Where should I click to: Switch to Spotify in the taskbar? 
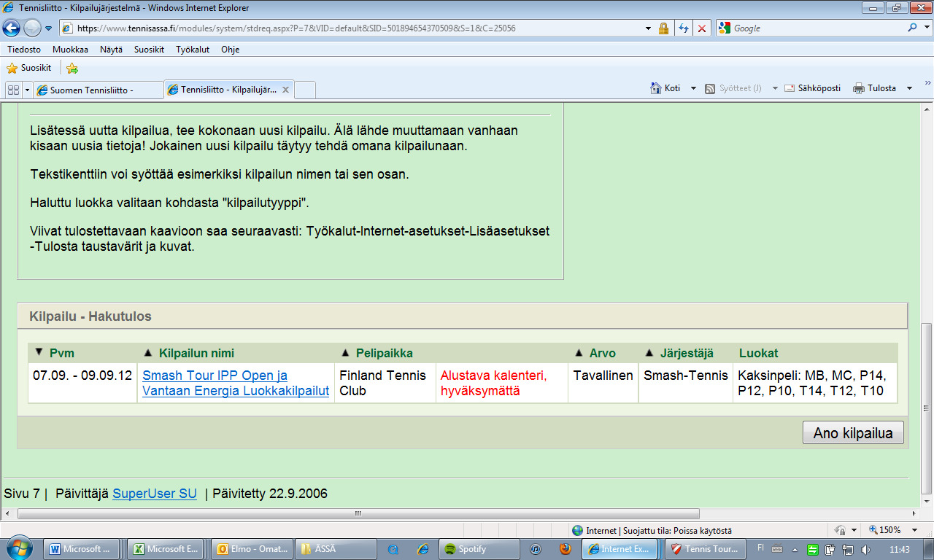pyautogui.click(x=479, y=549)
